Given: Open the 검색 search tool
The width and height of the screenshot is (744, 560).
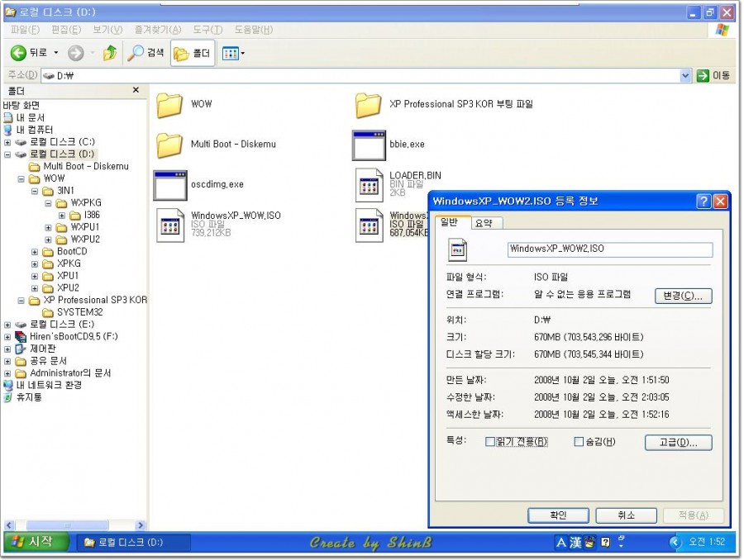Looking at the screenshot, I should pyautogui.click(x=146, y=53).
